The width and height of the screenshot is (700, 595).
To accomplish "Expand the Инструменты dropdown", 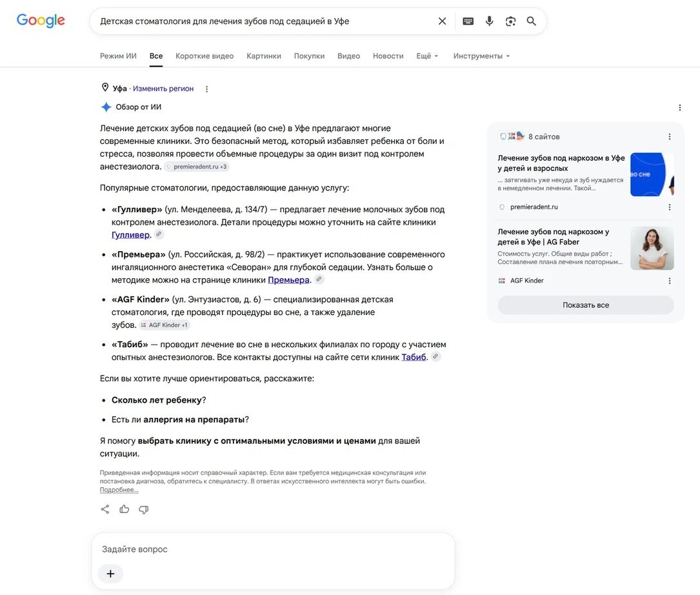I will pos(481,56).
